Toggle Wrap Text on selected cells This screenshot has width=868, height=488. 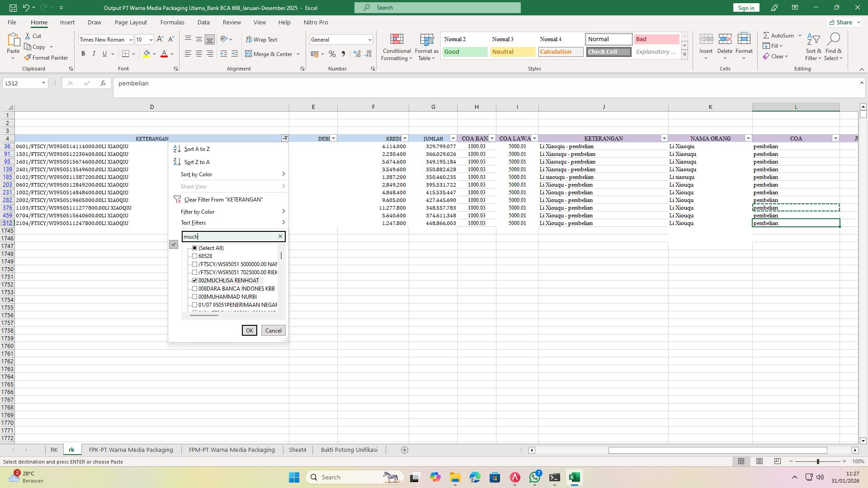pos(262,39)
